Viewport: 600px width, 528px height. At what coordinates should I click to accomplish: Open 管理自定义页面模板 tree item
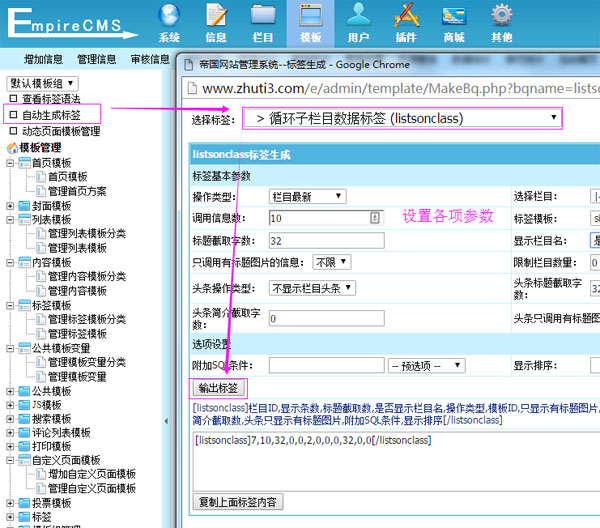(x=92, y=488)
